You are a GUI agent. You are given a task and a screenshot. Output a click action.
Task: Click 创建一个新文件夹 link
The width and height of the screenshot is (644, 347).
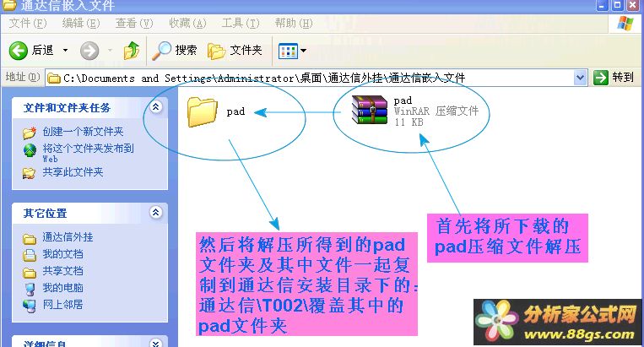tap(83, 132)
